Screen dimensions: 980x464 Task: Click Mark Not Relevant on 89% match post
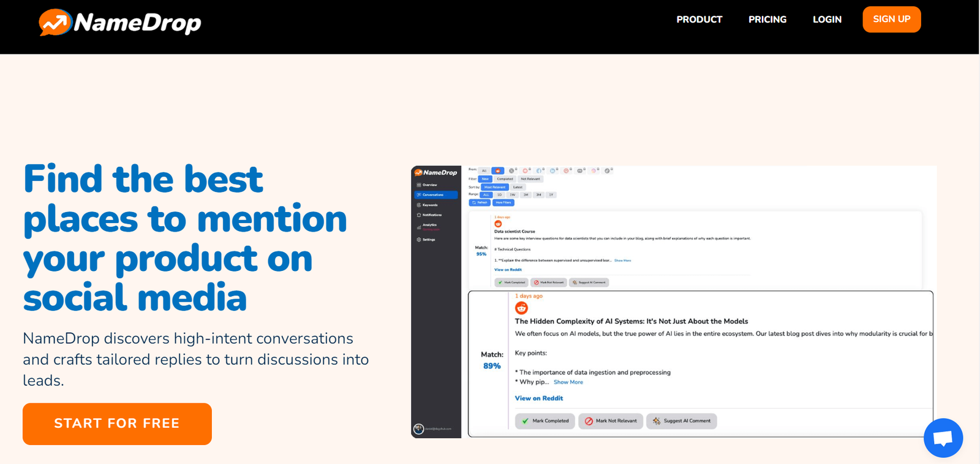pyautogui.click(x=611, y=421)
